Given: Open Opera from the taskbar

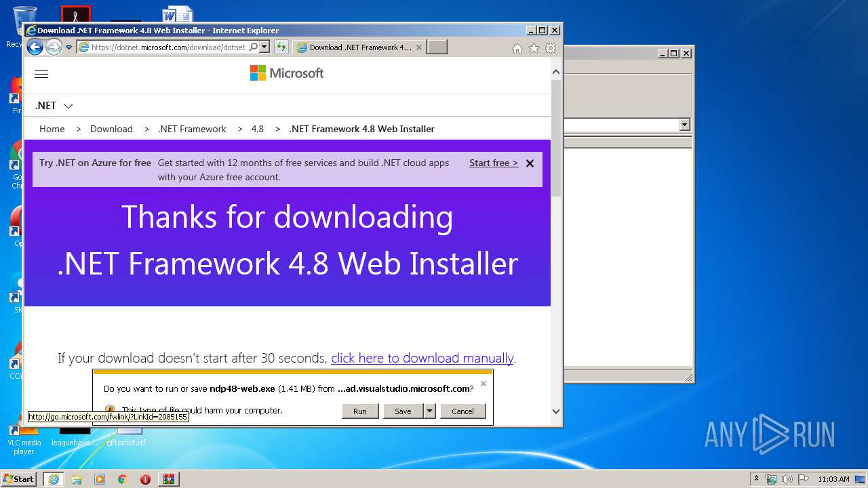Looking at the screenshot, I should pos(145,479).
